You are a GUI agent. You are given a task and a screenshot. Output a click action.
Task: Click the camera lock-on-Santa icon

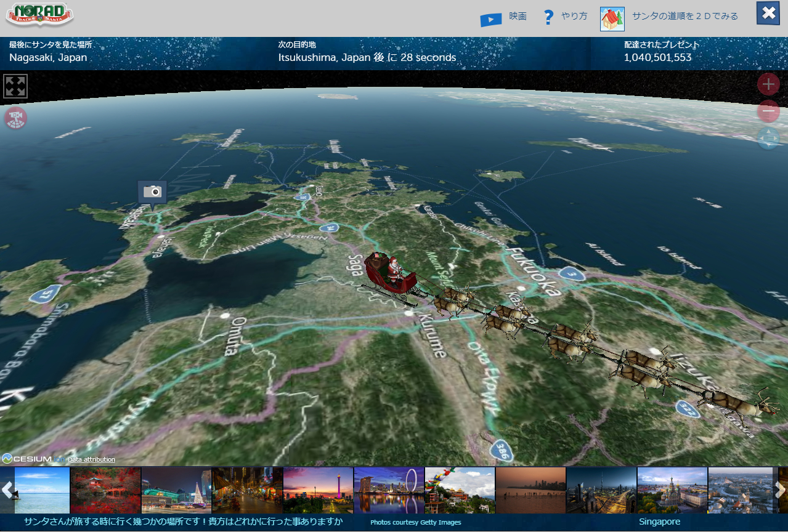[16, 117]
